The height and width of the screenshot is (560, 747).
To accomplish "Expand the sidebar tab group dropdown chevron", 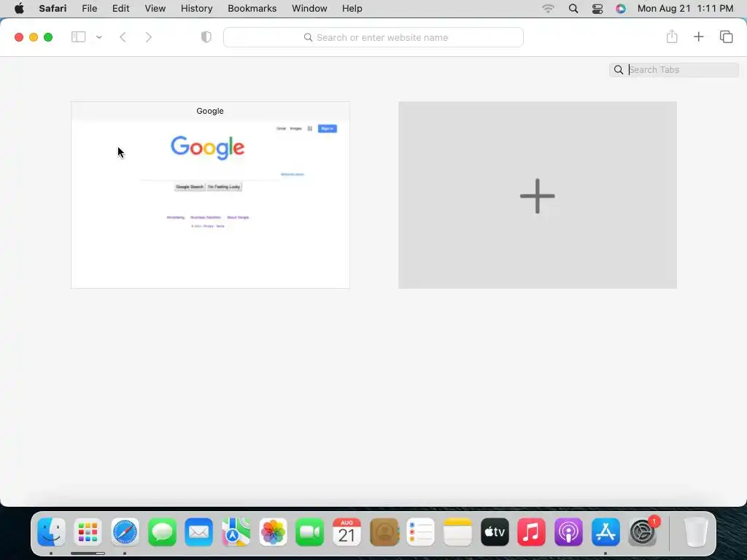I will coord(99,37).
